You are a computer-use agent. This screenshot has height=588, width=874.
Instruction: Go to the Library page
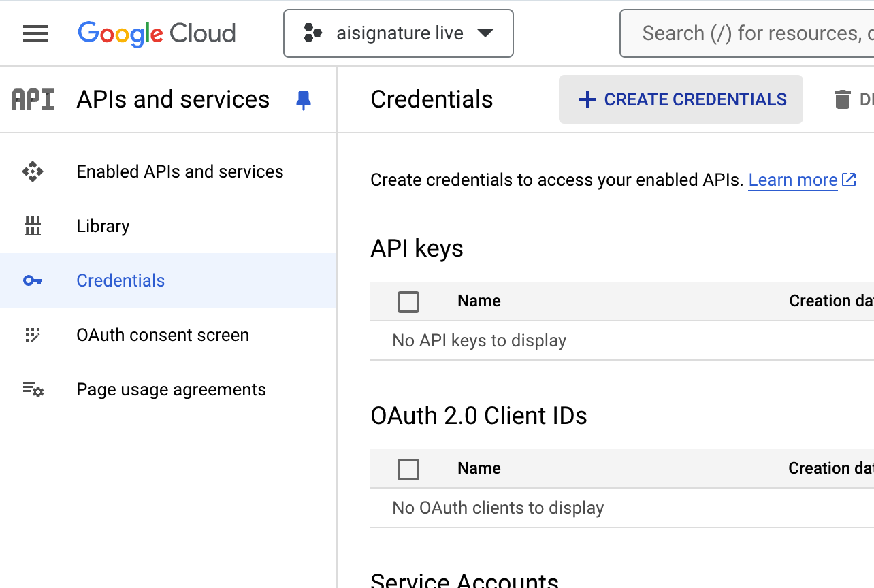(x=103, y=226)
